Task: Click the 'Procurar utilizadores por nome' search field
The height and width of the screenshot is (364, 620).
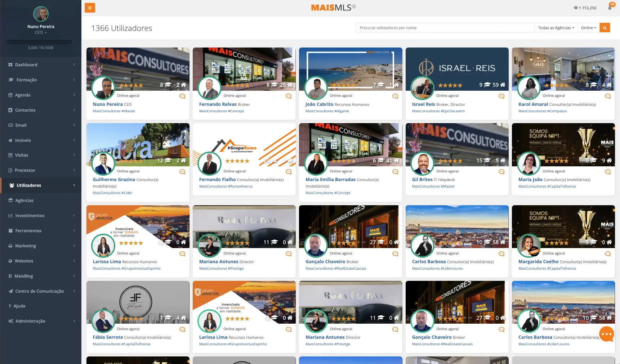Action: click(x=445, y=27)
